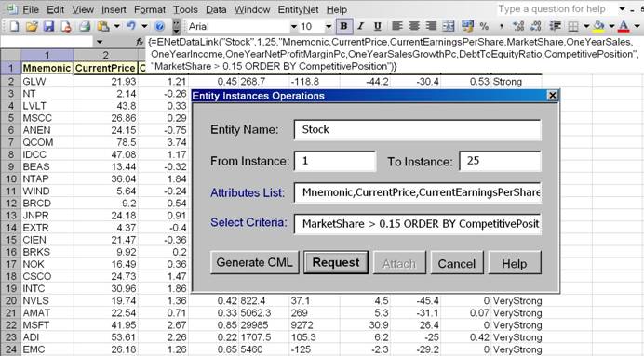644x356 pixels.
Task: Open the EntityNet menu
Action: [x=298, y=9]
